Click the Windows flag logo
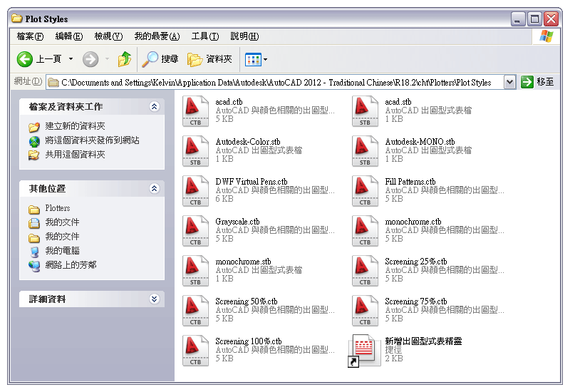Image resolution: width=570 pixels, height=392 pixels. [546, 36]
